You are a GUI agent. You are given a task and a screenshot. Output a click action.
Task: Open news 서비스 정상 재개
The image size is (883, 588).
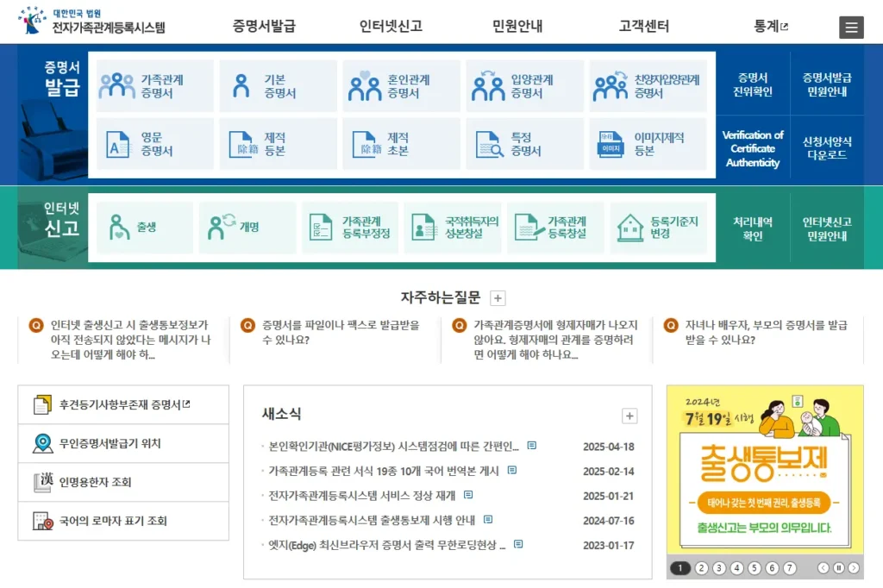point(361,496)
